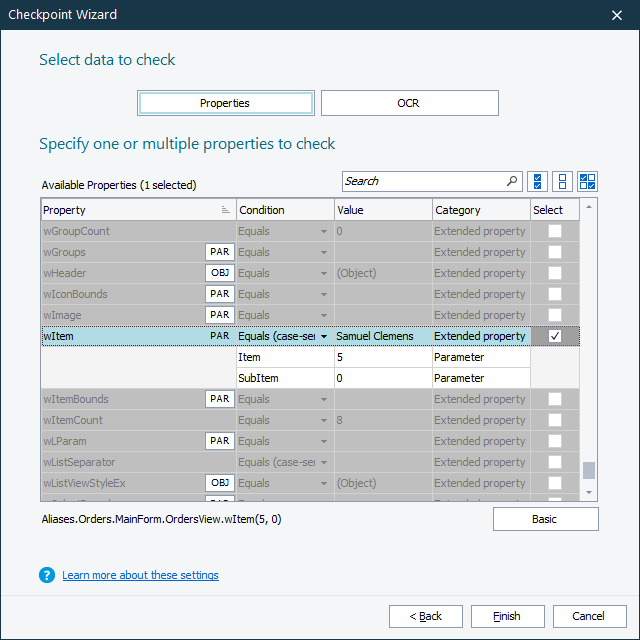640x640 pixels.
Task: Open the wItem Condition dropdown
Action: click(x=323, y=336)
